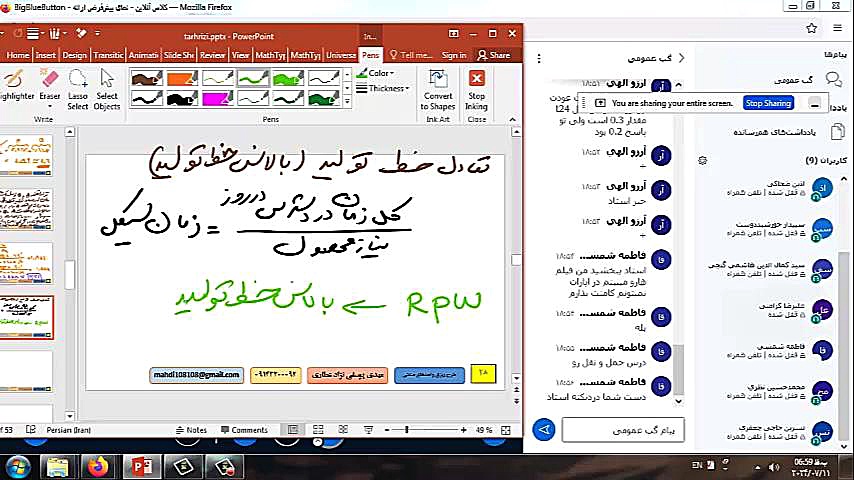
Task: Open the pen Thickness dropdown
Action: click(x=382, y=88)
